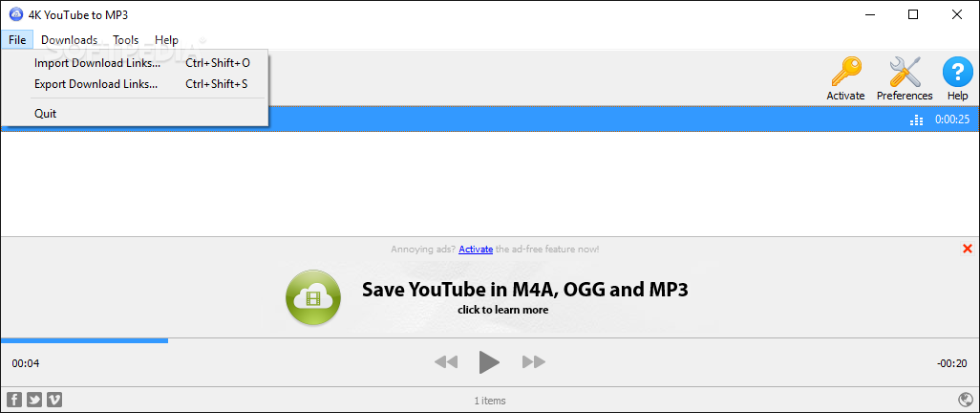Open the Twitter icon in status bar
This screenshot has width=980, height=413.
coord(34,400)
